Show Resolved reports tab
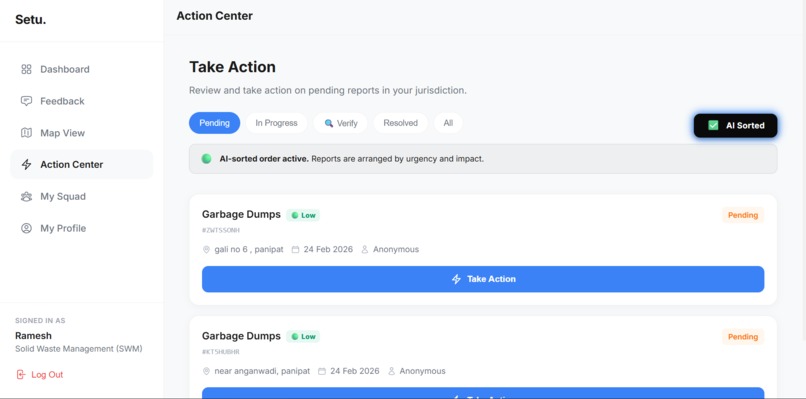806x399 pixels. coord(400,123)
